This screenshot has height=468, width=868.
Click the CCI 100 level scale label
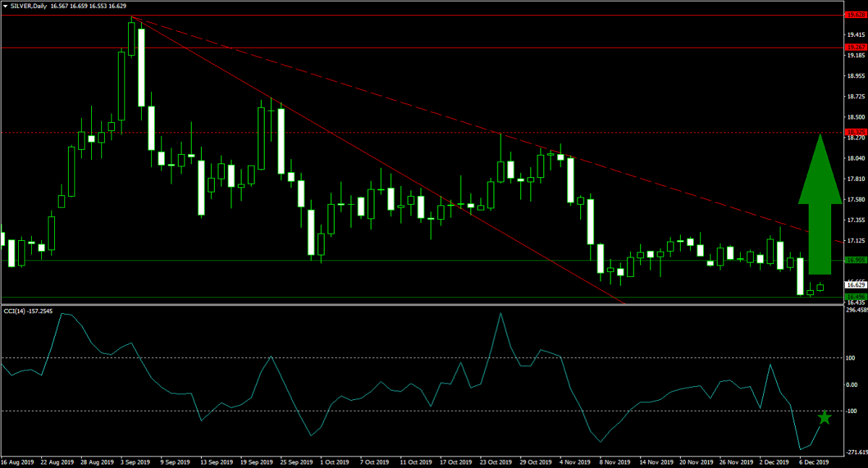[x=851, y=358]
